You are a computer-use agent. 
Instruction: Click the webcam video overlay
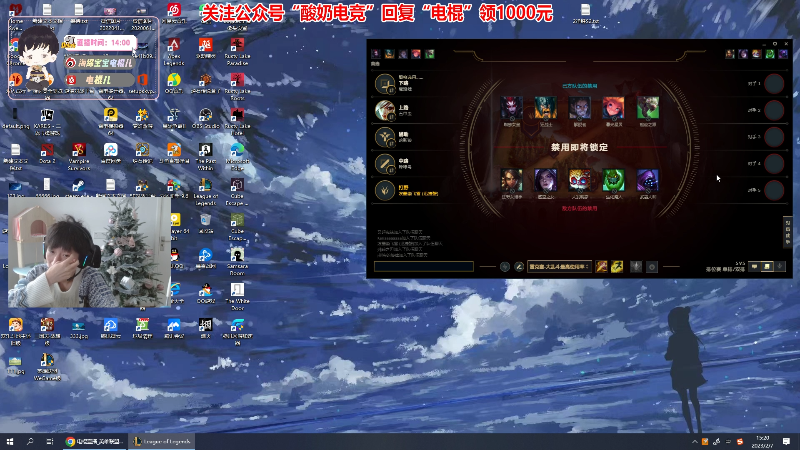pos(89,252)
